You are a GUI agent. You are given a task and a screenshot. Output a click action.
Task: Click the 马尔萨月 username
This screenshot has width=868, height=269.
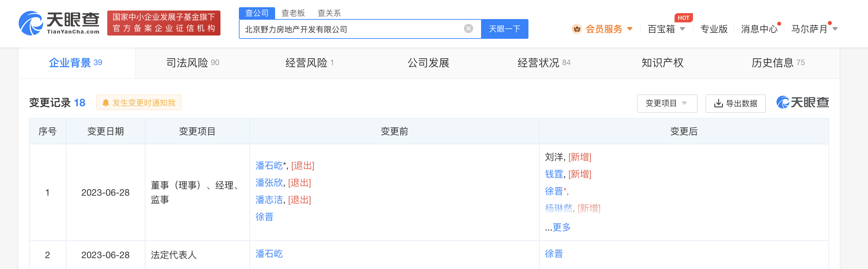809,29
